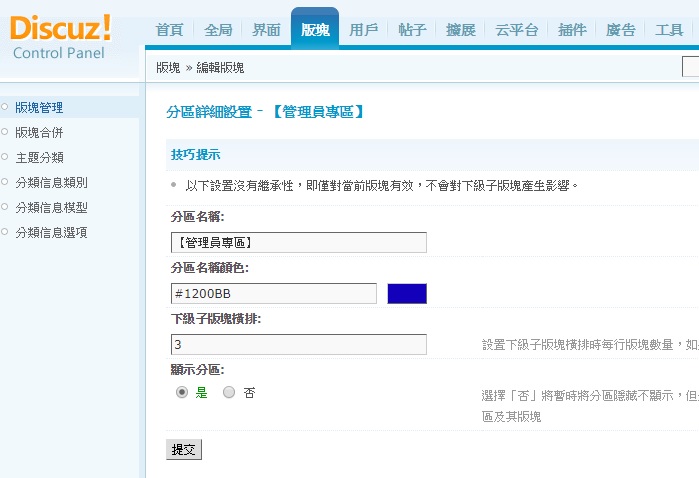Go to the 帖子 tab
699x478 pixels.
click(412, 30)
